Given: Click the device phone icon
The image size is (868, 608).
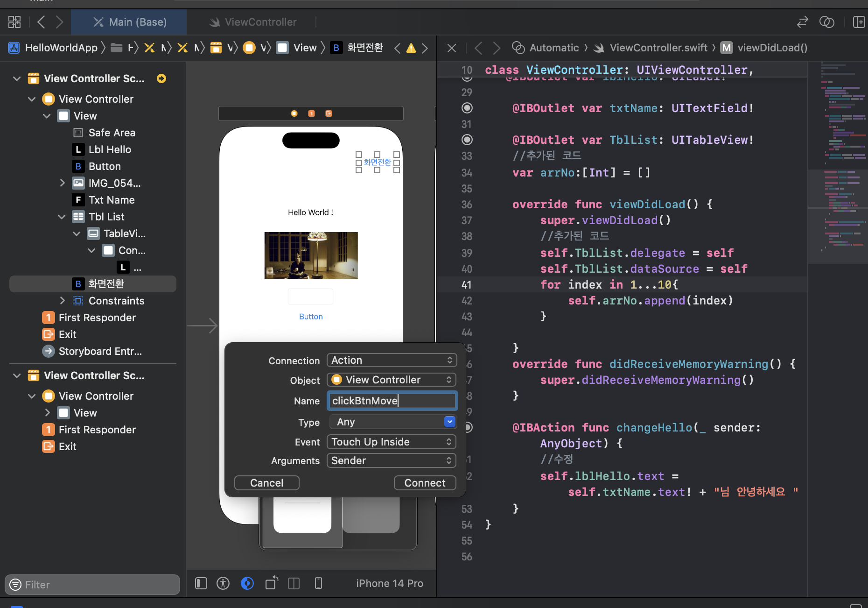Looking at the screenshot, I should point(318,583).
